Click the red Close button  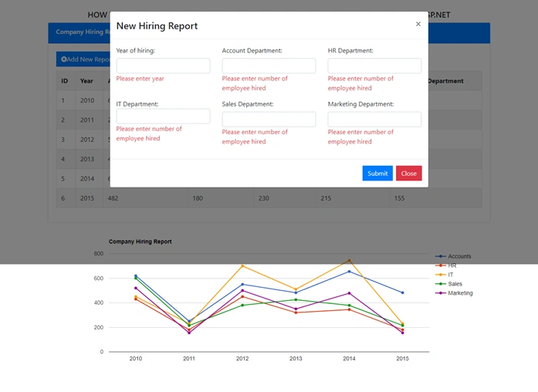(x=408, y=173)
